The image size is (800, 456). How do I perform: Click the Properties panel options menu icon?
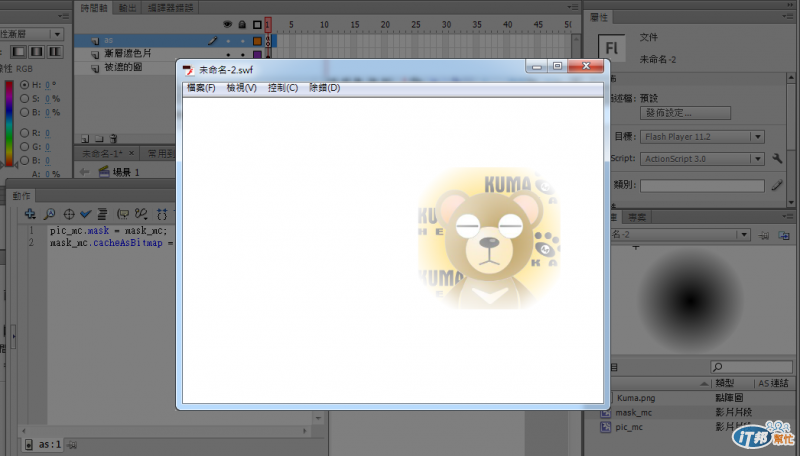click(x=788, y=16)
